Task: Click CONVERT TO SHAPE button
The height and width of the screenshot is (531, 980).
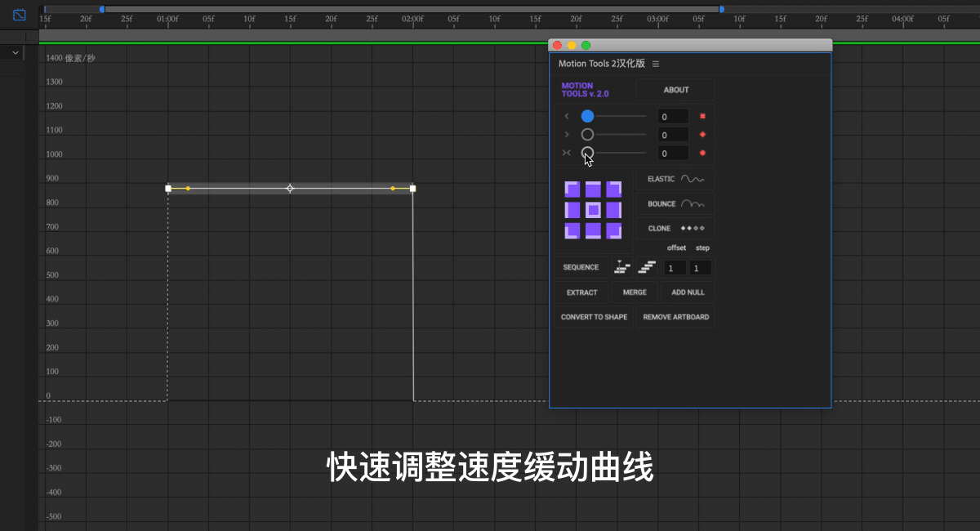Action: [594, 317]
